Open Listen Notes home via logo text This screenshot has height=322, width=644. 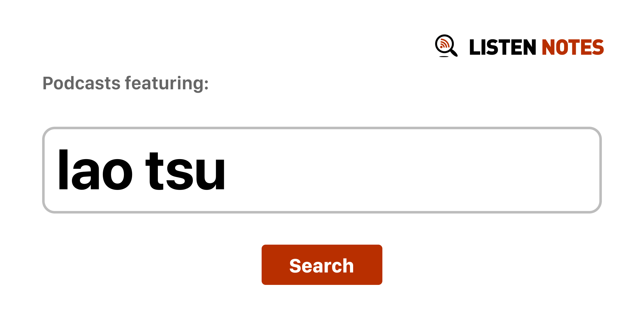tap(536, 47)
